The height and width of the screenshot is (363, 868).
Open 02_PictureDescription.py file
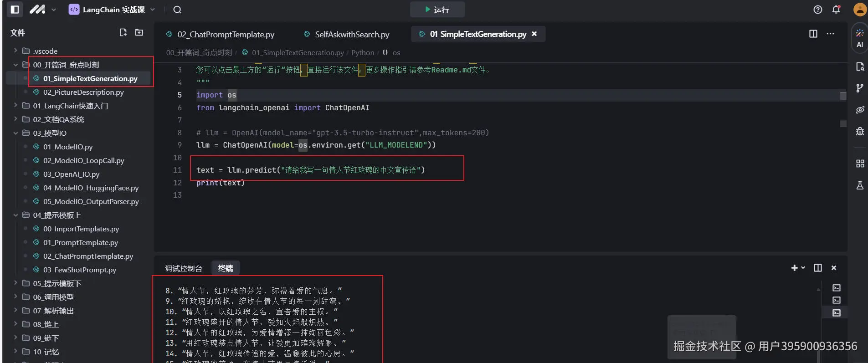tap(83, 92)
